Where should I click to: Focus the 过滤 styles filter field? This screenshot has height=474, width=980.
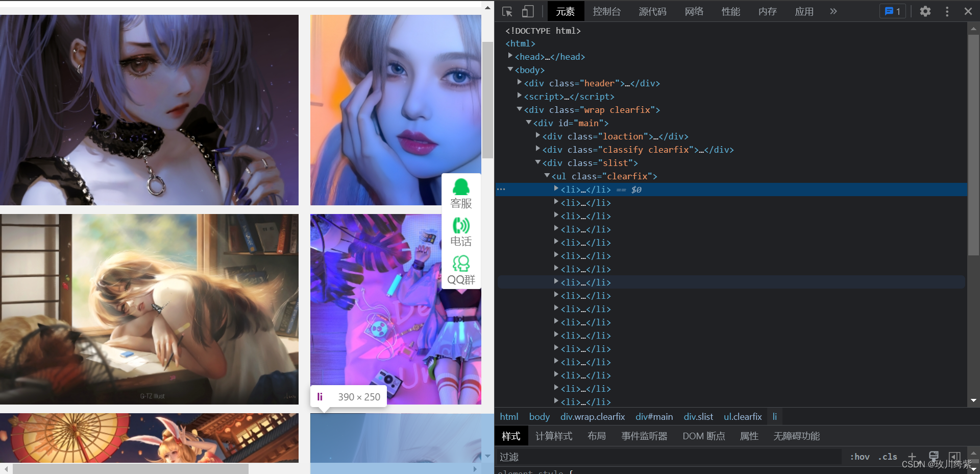(669, 457)
